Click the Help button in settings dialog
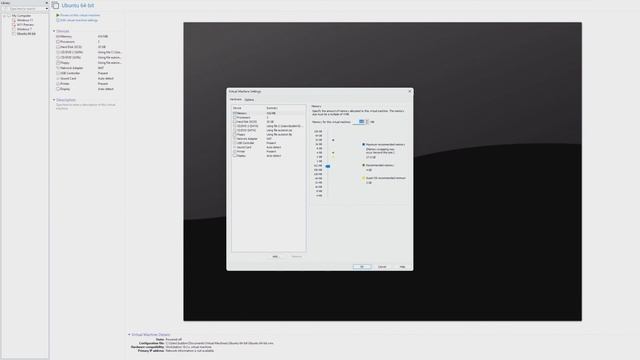Image resolution: width=640 pixels, height=360 pixels. [402, 267]
